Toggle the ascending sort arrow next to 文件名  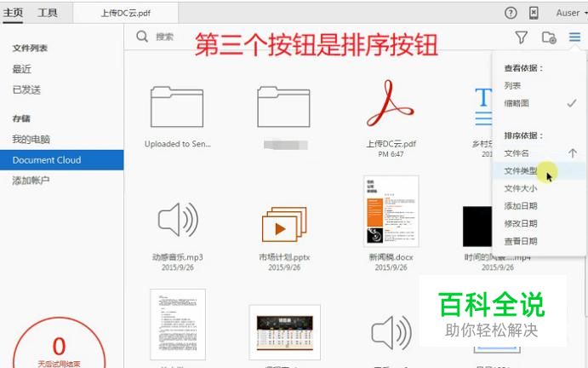click(x=572, y=153)
